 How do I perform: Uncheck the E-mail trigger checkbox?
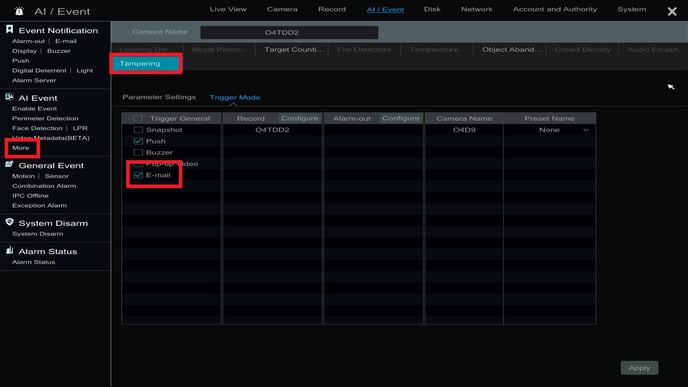point(138,175)
